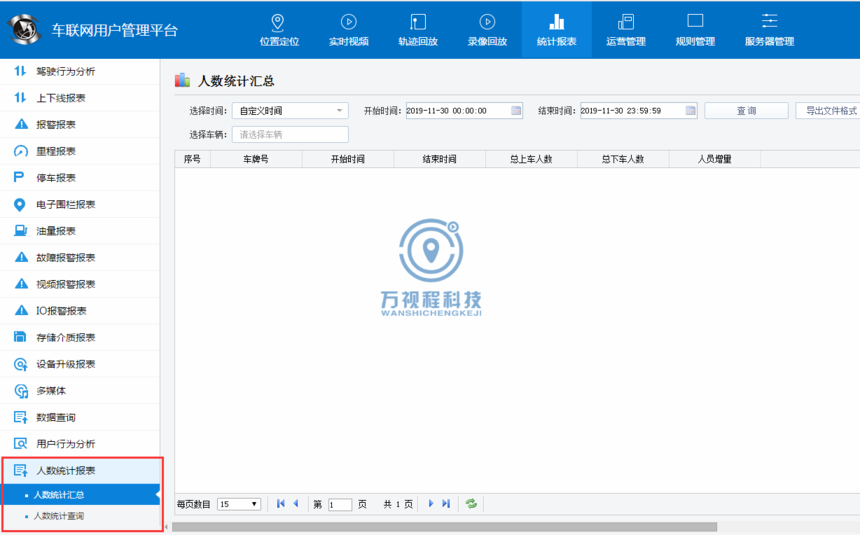Open the 开始时间 calendar picker icon

[516, 110]
